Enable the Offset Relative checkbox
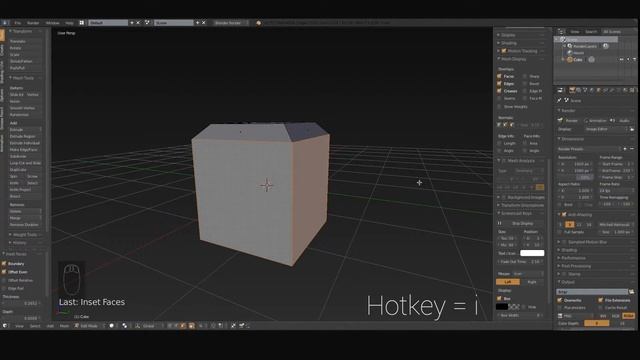The height and width of the screenshot is (360, 640). [4, 280]
